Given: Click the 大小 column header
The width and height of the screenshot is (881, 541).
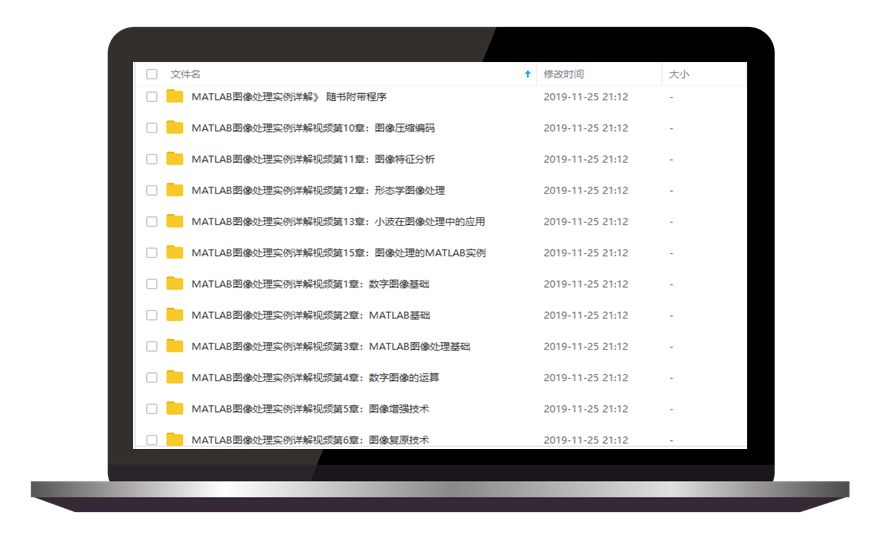Looking at the screenshot, I should click(x=679, y=74).
